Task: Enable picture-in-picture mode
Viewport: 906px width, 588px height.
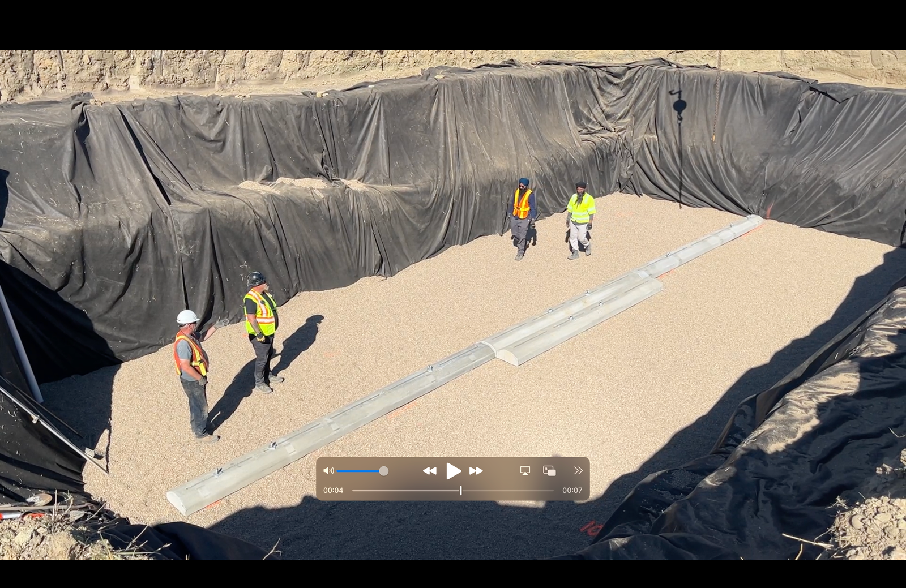Action: point(549,471)
